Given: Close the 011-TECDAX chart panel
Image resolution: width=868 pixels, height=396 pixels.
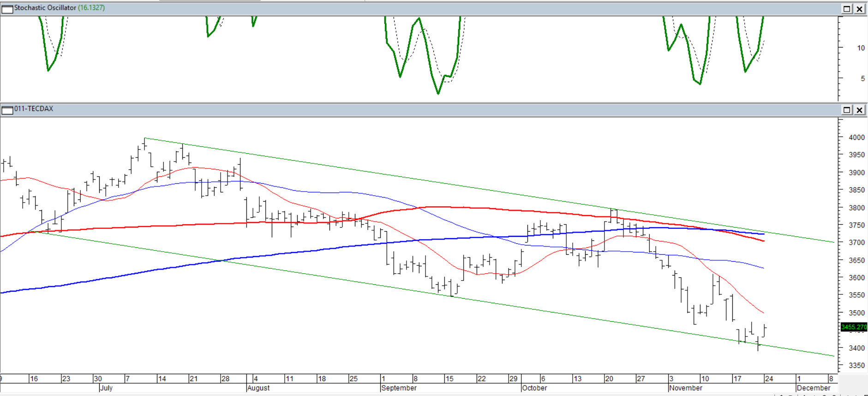Looking at the screenshot, I should [859, 110].
